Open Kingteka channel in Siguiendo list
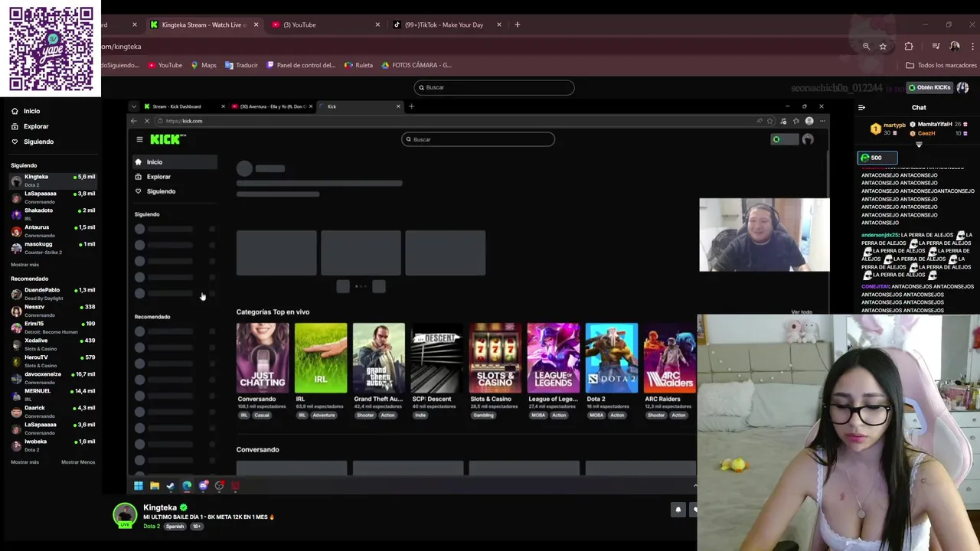The height and width of the screenshot is (551, 980). (x=52, y=181)
